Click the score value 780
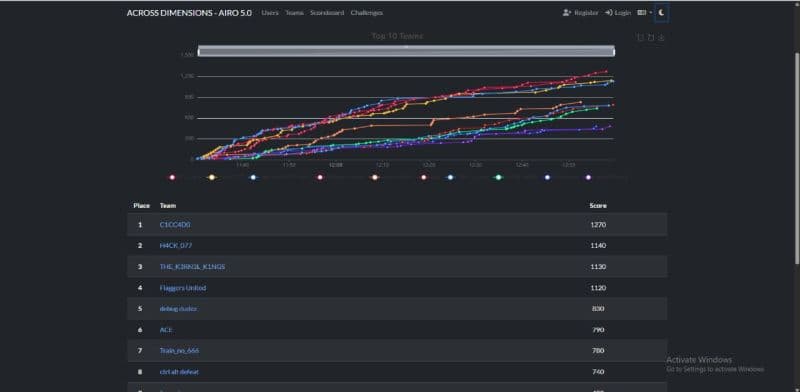800x392 pixels. coord(598,351)
